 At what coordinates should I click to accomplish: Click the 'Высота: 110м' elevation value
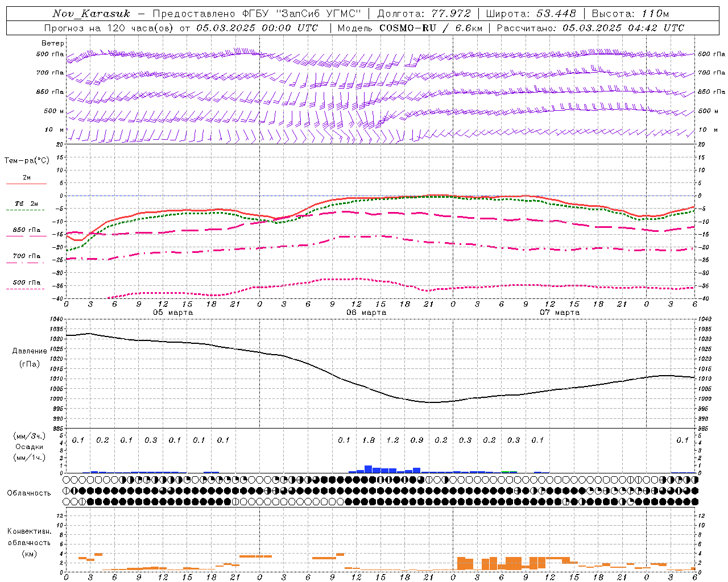coord(630,14)
